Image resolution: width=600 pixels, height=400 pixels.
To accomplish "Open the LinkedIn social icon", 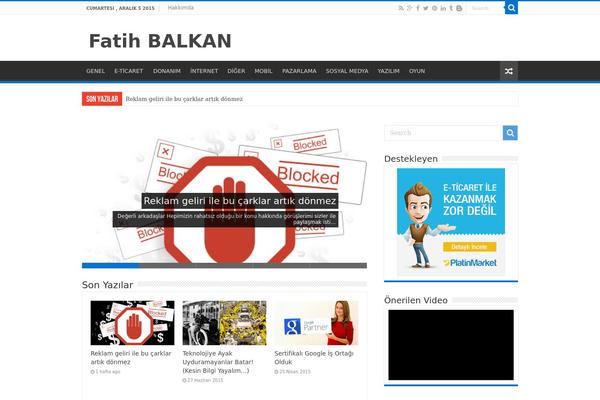I will [x=443, y=8].
